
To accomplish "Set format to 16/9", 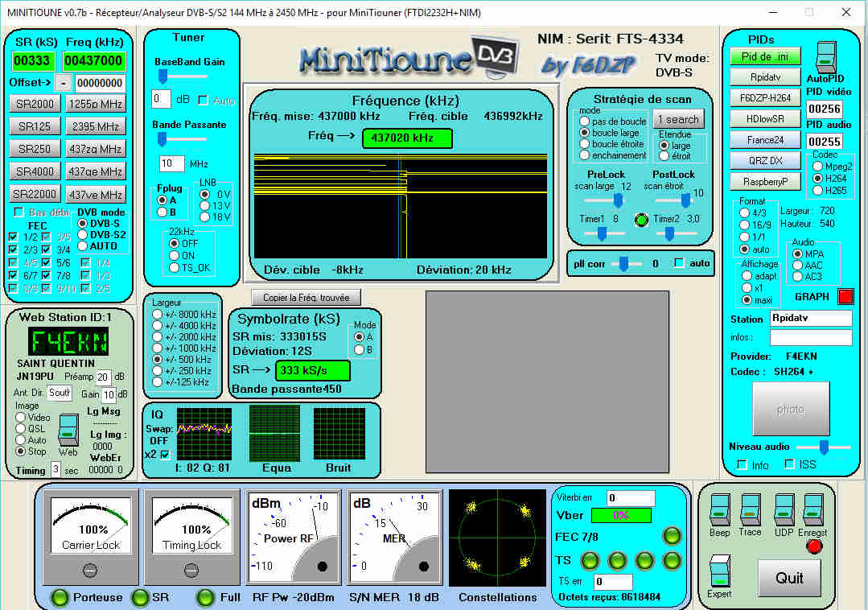I will (745, 225).
